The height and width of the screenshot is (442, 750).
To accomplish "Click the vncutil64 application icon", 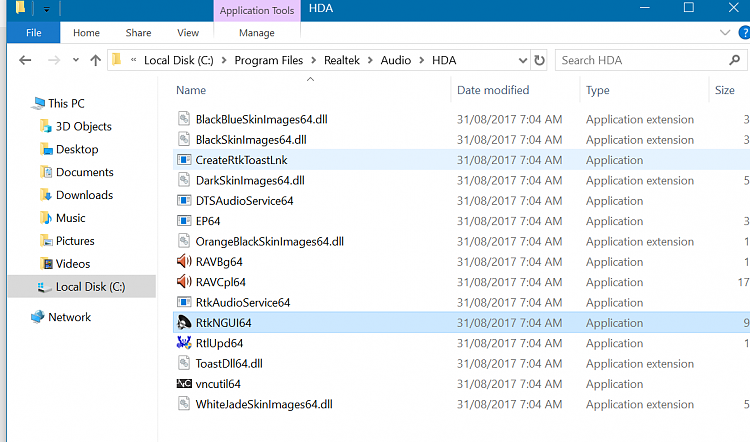I will pos(184,384).
